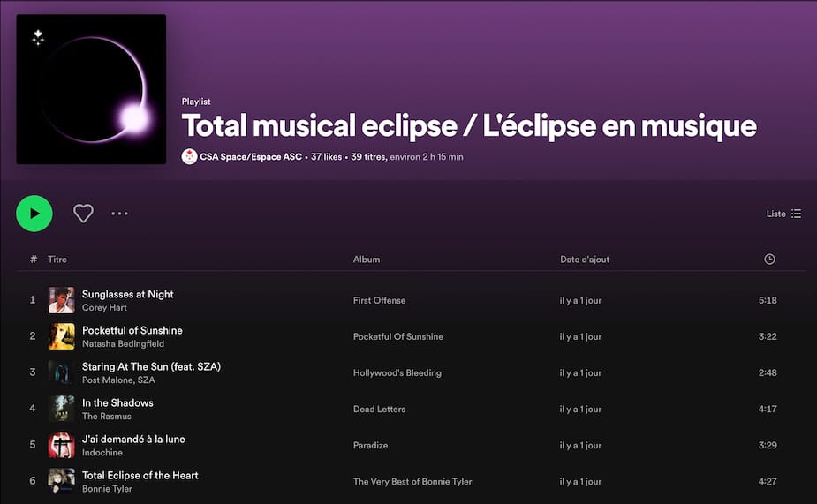Open the Hollywood's Bleeding album
The image size is (817, 504).
click(x=397, y=372)
